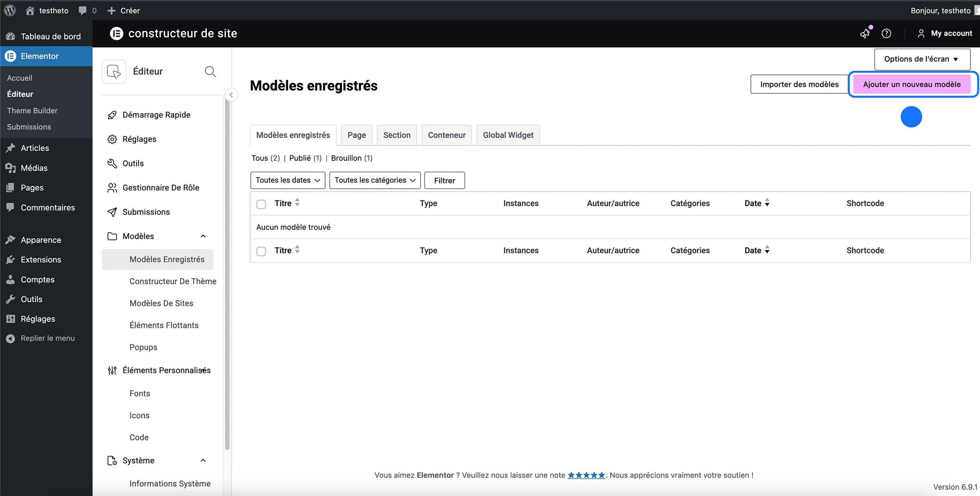Check the select-all checkbox in the table header
The height and width of the screenshot is (496, 980).
click(x=261, y=203)
